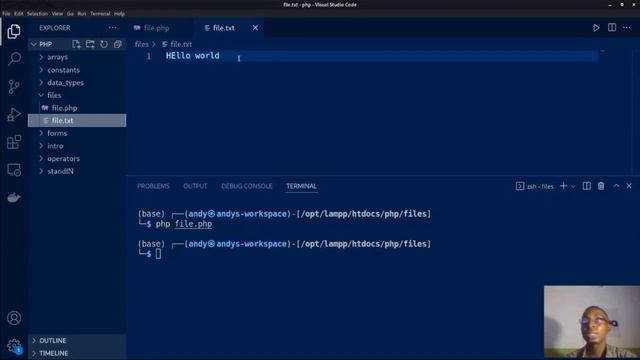Switch to the Debug Console tab
Viewport: 640px width, 360px height.
[247, 186]
